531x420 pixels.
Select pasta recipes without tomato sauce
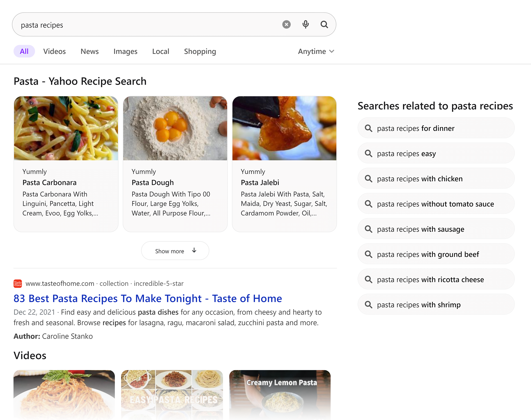pyautogui.click(x=436, y=204)
